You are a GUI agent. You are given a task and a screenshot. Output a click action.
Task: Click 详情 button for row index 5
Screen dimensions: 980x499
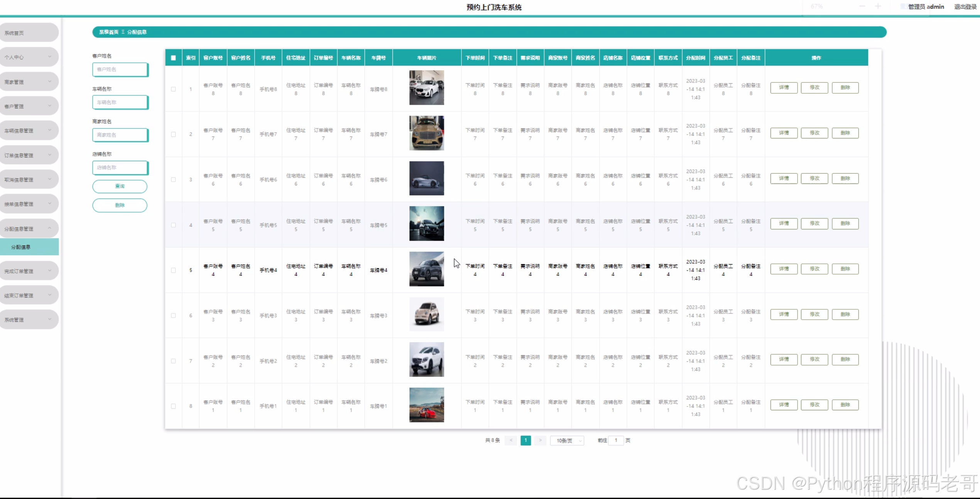(x=784, y=269)
